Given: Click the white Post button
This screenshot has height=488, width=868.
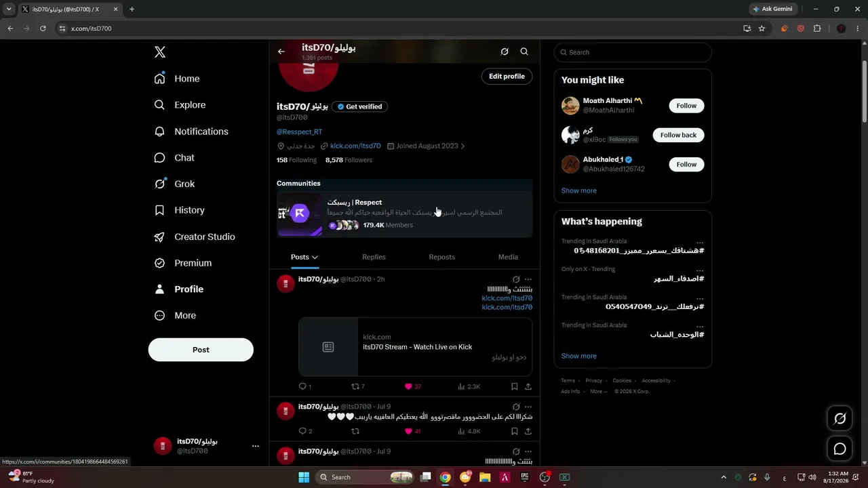Looking at the screenshot, I should pos(201,350).
